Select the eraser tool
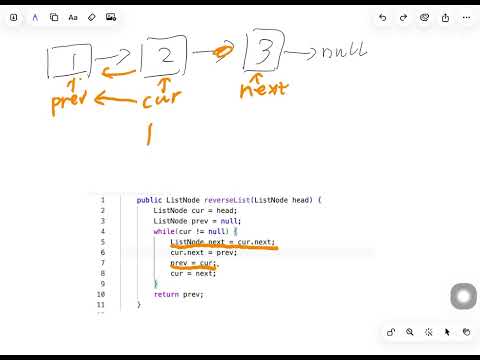This screenshot has height=360, width=480. click(92, 17)
